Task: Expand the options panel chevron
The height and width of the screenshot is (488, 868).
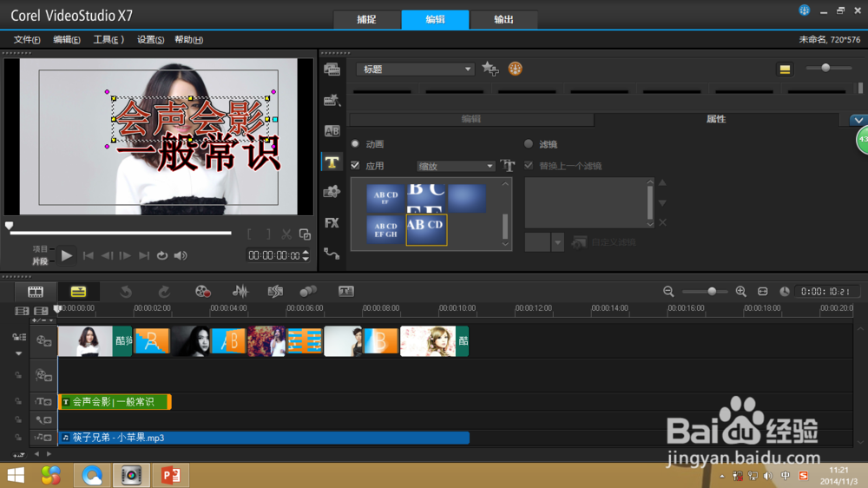Action: point(858,120)
